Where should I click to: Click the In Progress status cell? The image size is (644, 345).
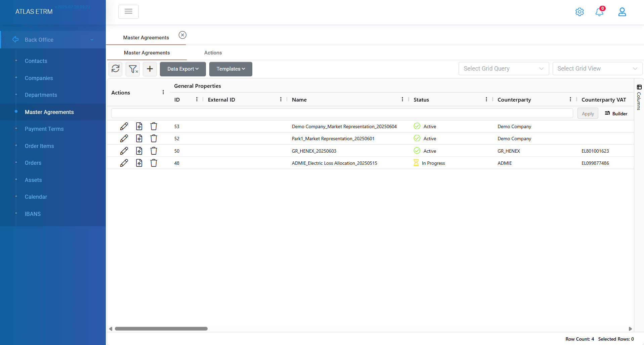[x=429, y=163]
